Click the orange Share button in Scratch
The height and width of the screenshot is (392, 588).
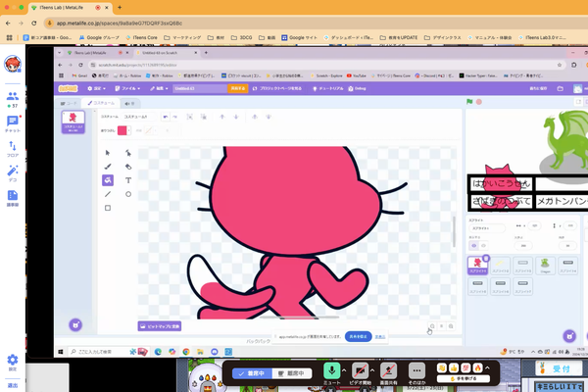(238, 88)
